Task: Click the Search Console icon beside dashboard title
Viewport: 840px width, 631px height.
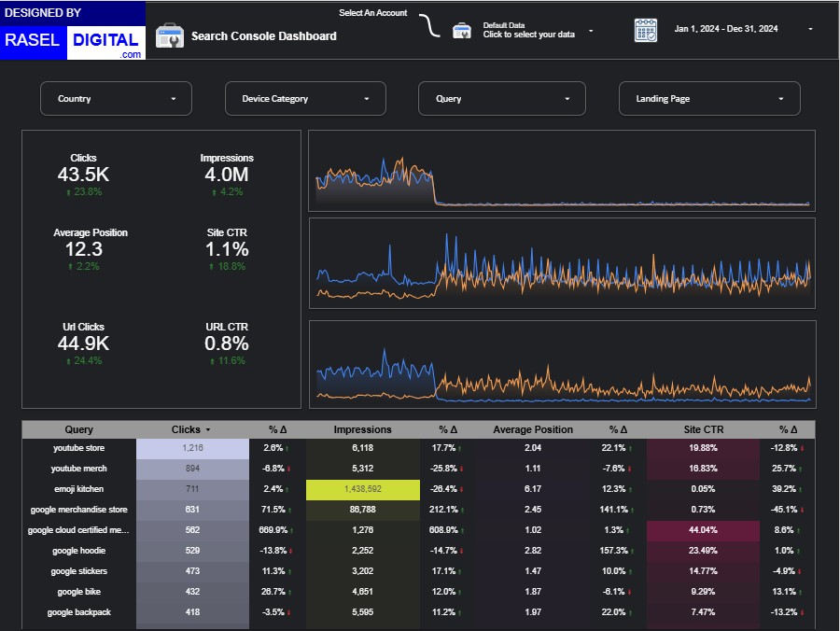Action: pos(169,36)
